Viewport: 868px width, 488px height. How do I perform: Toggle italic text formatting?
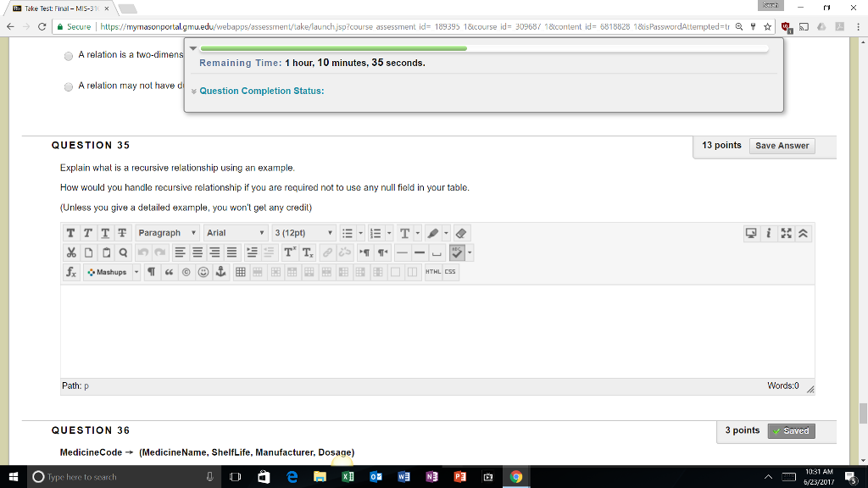[x=86, y=232]
